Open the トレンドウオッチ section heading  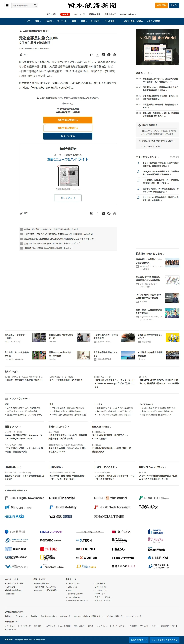coord(19,399)
